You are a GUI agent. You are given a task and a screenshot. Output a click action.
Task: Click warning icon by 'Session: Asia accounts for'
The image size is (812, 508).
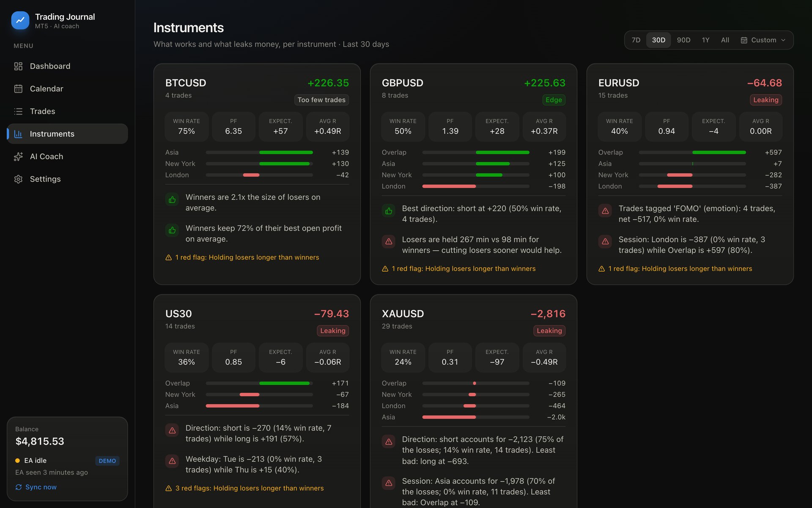click(x=389, y=483)
